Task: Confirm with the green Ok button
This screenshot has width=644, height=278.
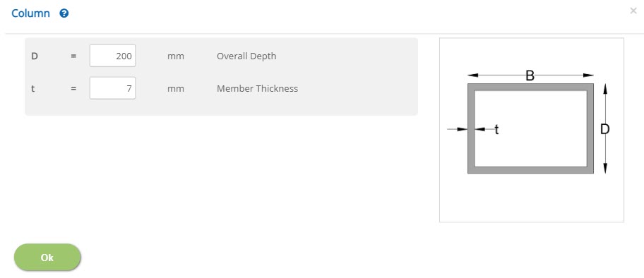Action: (47, 258)
